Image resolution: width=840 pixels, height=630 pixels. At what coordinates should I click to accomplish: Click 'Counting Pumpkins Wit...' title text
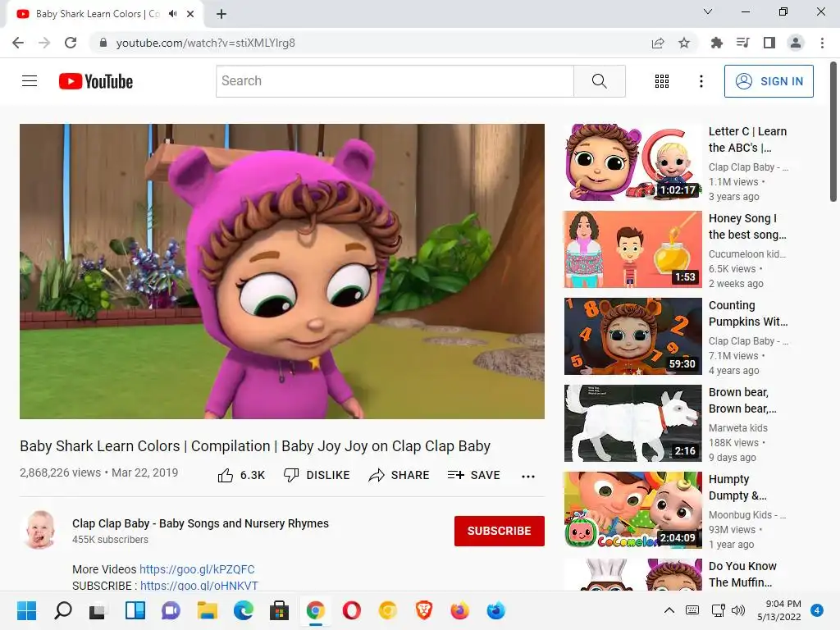coord(748,313)
